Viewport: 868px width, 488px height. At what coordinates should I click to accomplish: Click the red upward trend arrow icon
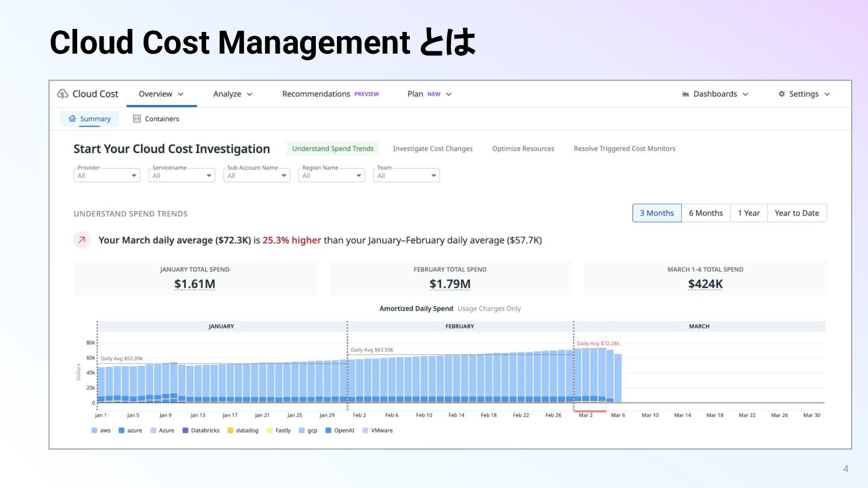[82, 240]
